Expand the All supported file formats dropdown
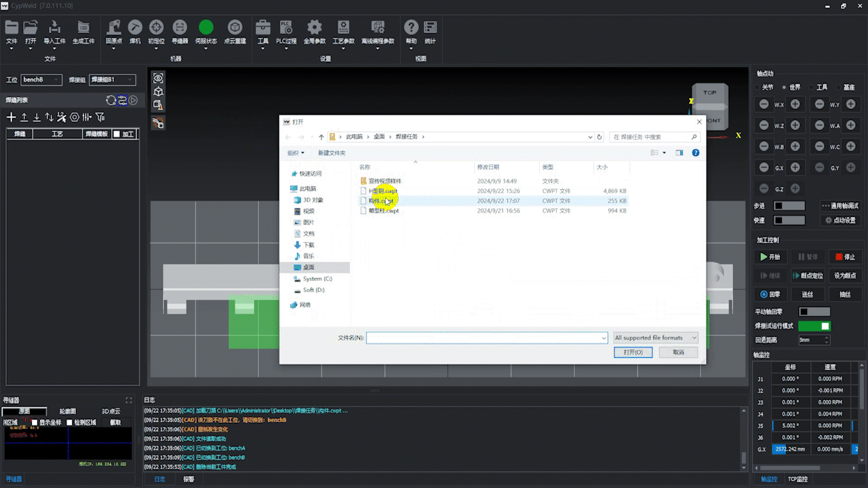The image size is (868, 488). point(655,338)
